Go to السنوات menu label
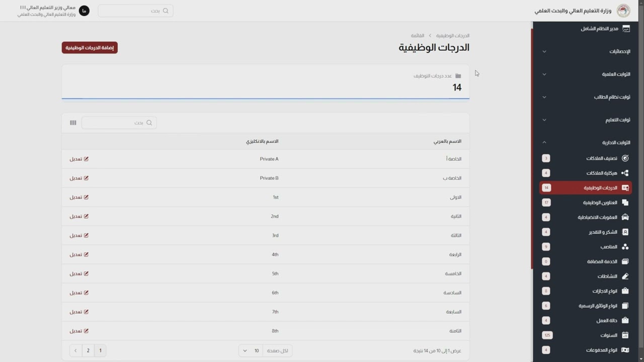Image resolution: width=644 pixels, height=362 pixels. point(609,335)
